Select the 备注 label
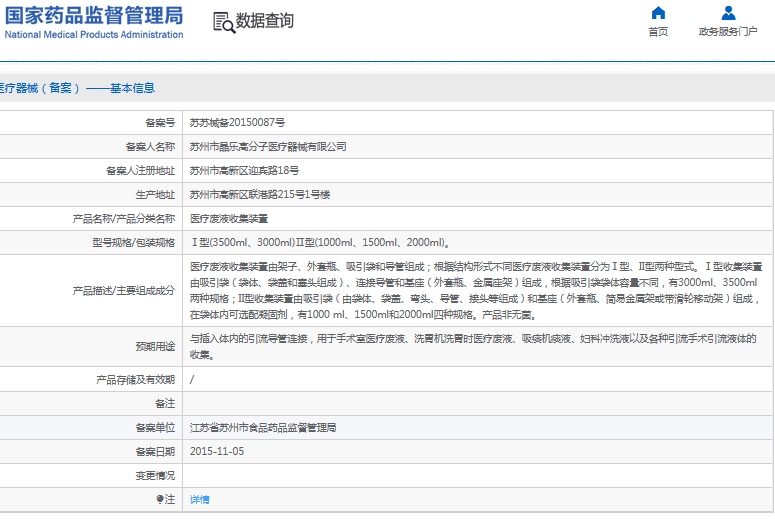The width and height of the screenshot is (775, 519). point(165,403)
